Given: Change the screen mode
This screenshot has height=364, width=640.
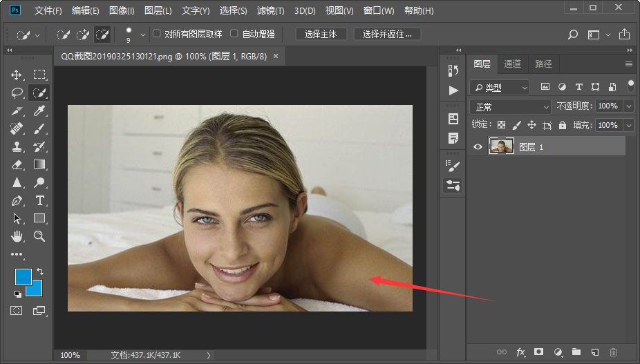Looking at the screenshot, I should [39, 311].
